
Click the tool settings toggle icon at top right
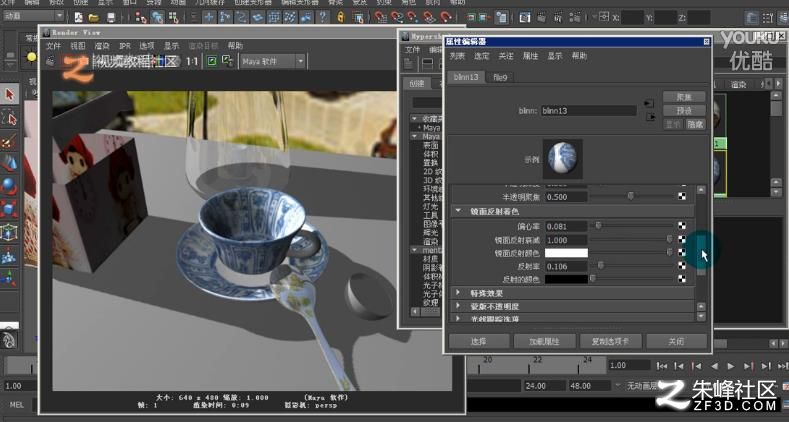[768, 18]
